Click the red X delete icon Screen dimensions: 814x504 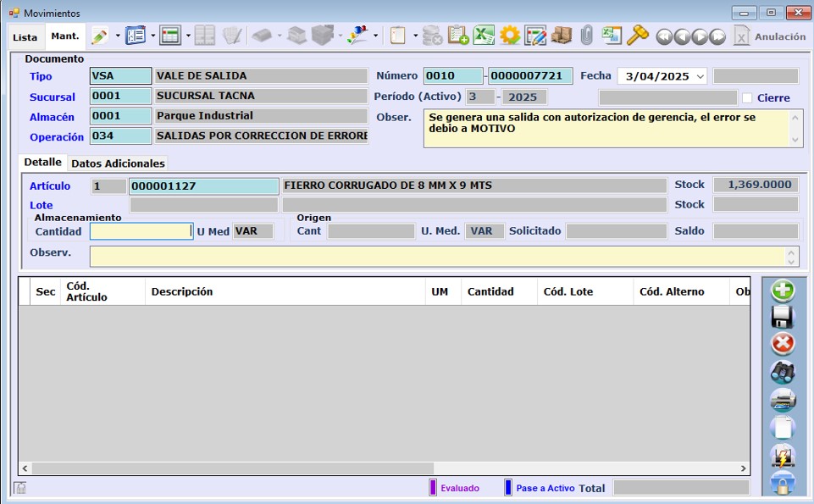tap(782, 344)
